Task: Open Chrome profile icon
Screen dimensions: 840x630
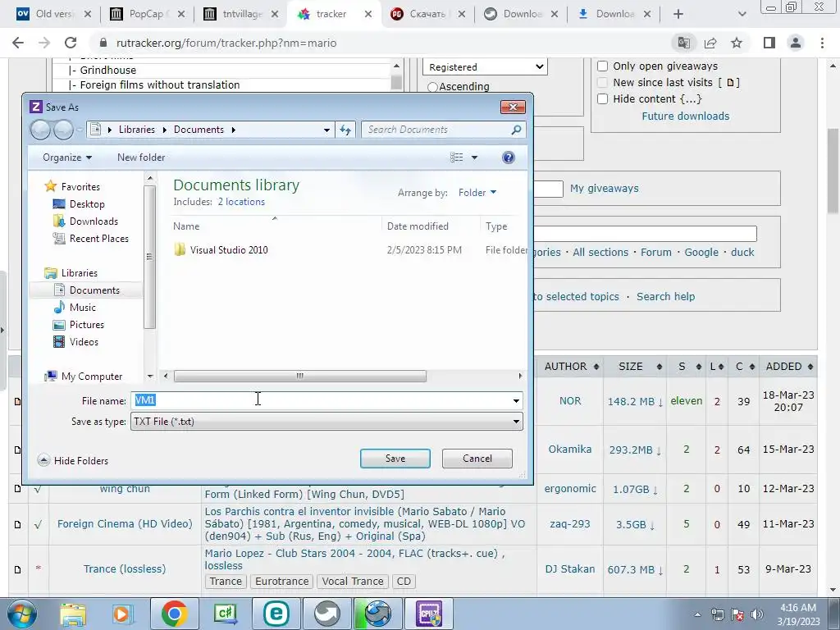Action: pyautogui.click(x=796, y=43)
